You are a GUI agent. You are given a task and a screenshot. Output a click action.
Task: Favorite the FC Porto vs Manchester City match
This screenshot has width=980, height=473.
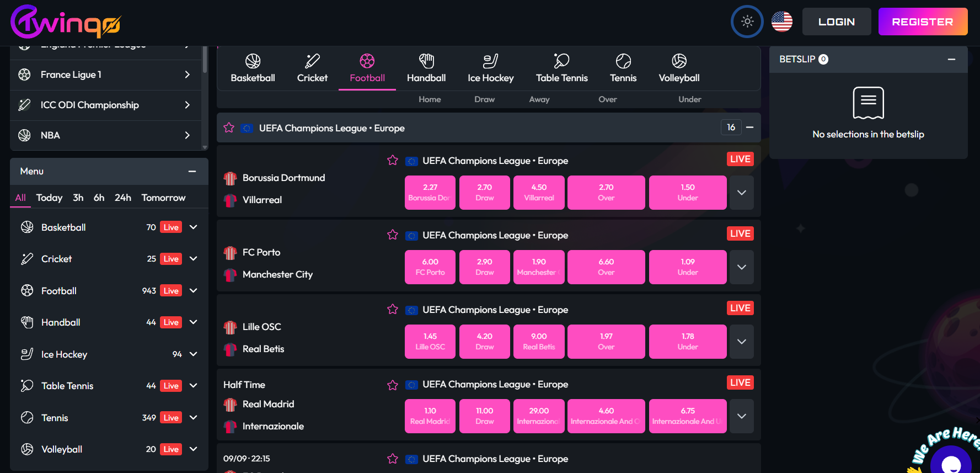point(393,235)
